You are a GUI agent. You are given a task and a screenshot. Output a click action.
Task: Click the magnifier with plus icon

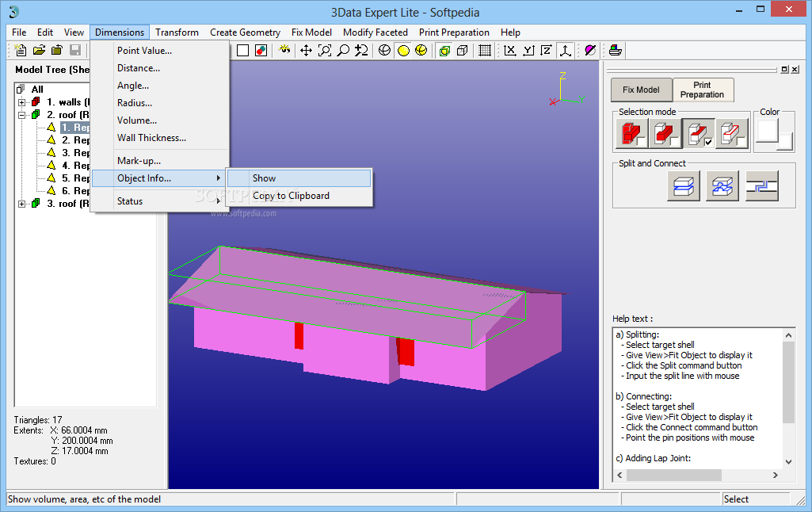pos(361,50)
